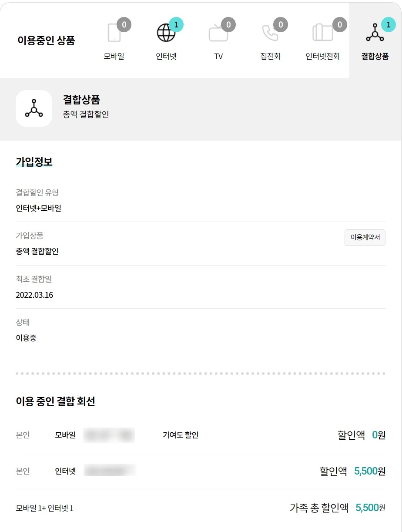Click the 2022.03.16 최초 결합일 value
Screen dimensions: 402x532
point(34,295)
